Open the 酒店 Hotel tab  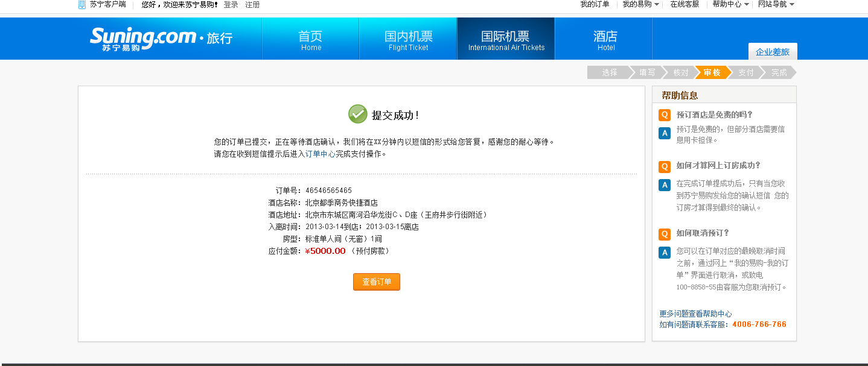coord(605,39)
